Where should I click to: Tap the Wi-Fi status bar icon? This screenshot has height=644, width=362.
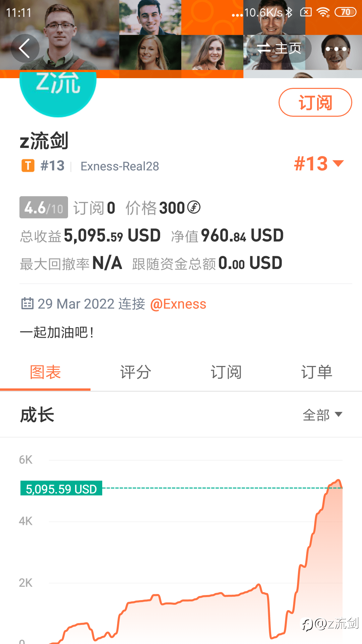point(323,12)
